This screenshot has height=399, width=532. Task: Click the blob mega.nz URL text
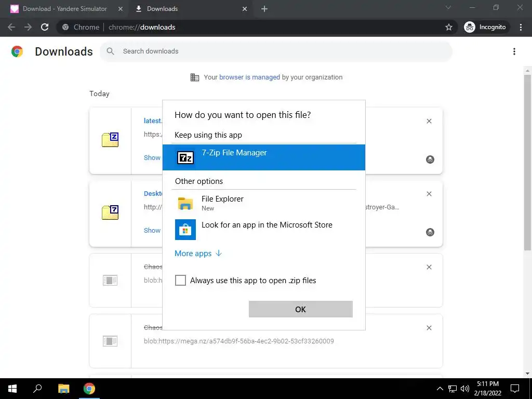[239, 341]
